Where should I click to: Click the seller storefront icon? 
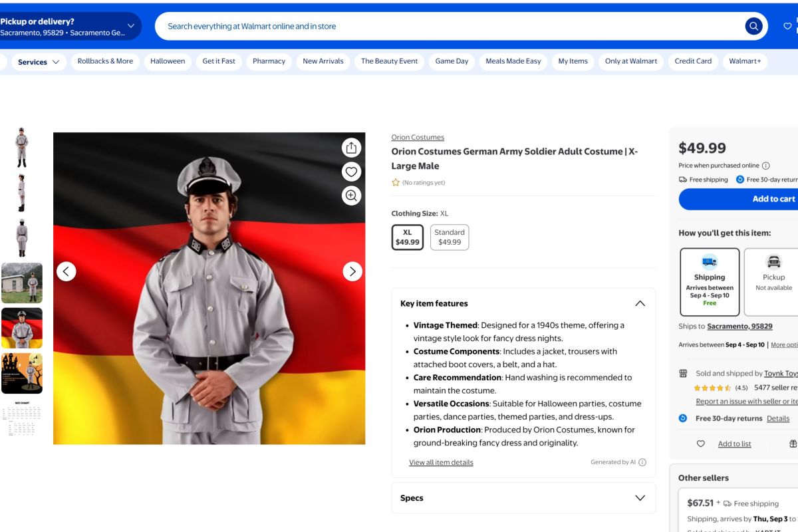click(x=683, y=374)
